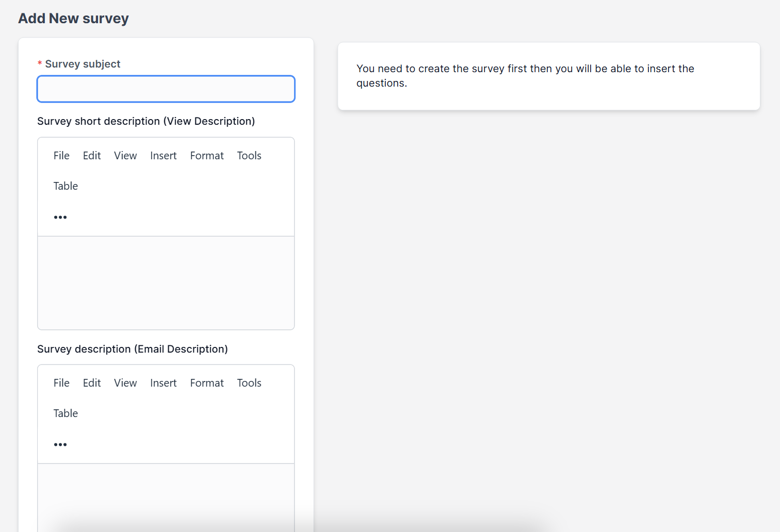The image size is (780, 532).
Task: Open View menu in Email Description editor
Action: (125, 383)
